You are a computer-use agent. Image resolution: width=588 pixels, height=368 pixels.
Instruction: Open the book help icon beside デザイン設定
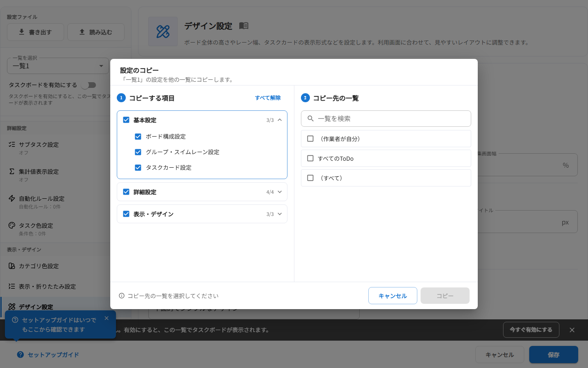point(244,26)
